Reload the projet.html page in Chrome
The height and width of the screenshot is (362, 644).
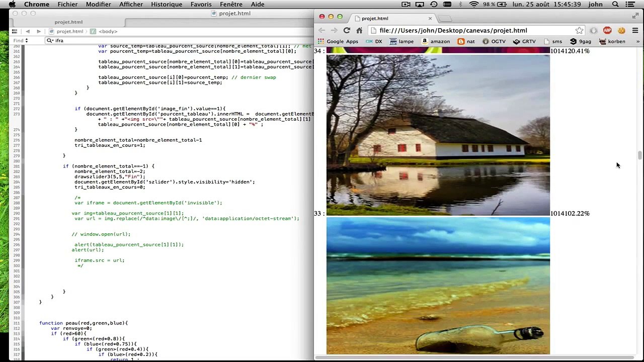(x=347, y=30)
